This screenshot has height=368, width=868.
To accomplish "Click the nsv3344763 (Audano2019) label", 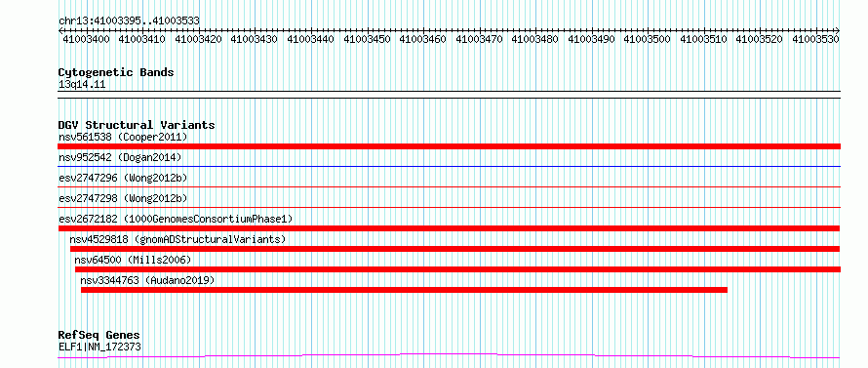I will [147, 280].
